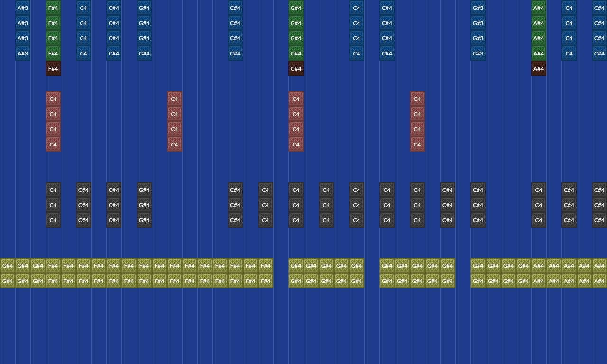Screen dimensions: 607x364
Task: Click the topmost visible blue G#3 block
Action: (x=478, y=8)
